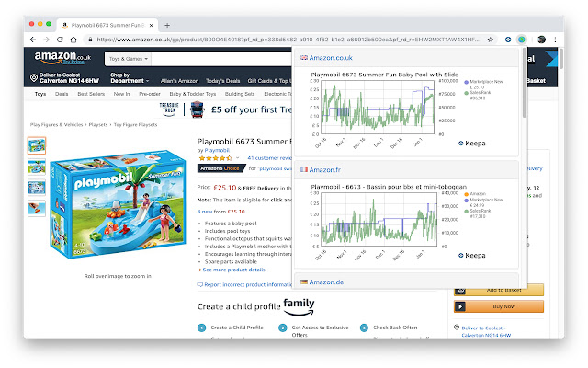Open Gift Cards & Top Up
The image size is (588, 368).
tap(269, 81)
